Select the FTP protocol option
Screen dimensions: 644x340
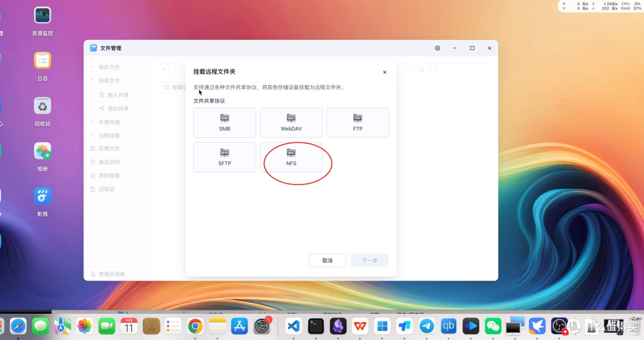pyautogui.click(x=358, y=123)
